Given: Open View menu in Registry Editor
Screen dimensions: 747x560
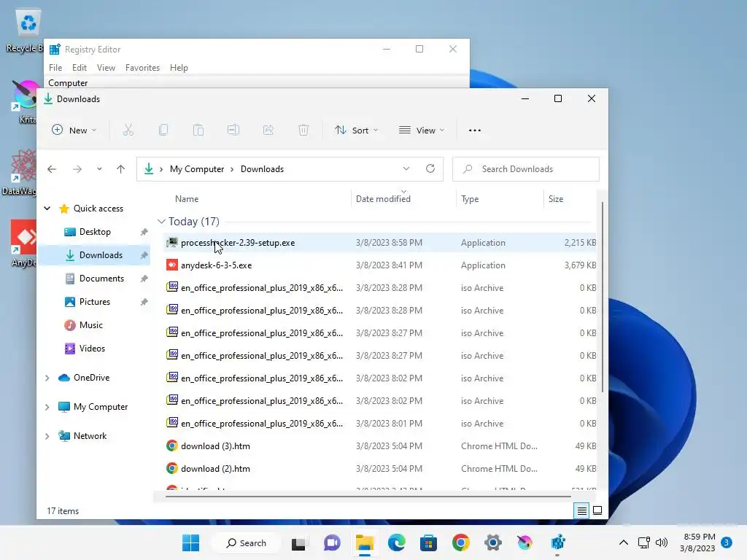Looking at the screenshot, I should (x=106, y=68).
